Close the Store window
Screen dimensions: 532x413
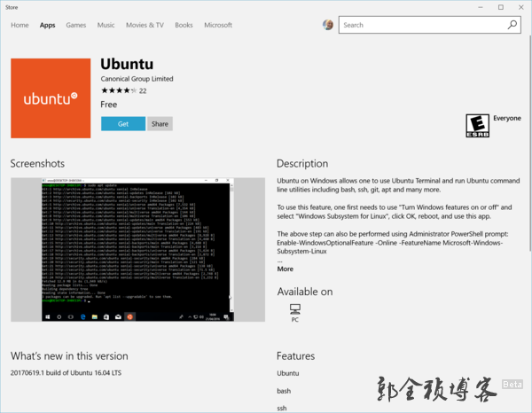(x=521, y=7)
